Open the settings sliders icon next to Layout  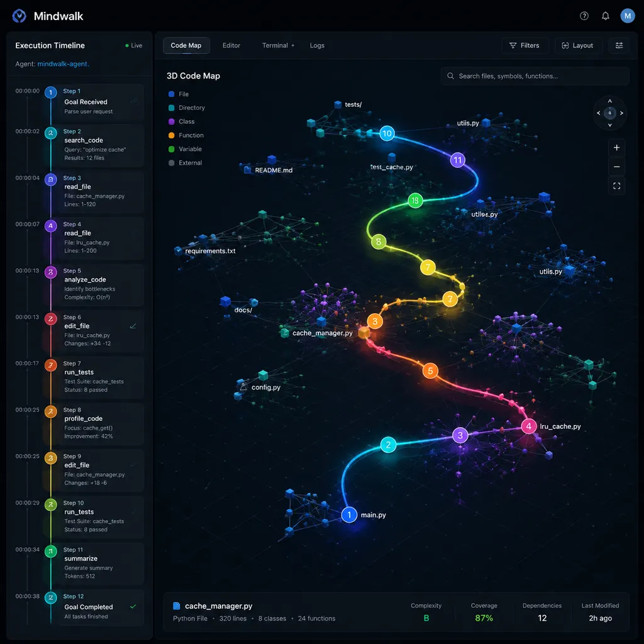(619, 45)
